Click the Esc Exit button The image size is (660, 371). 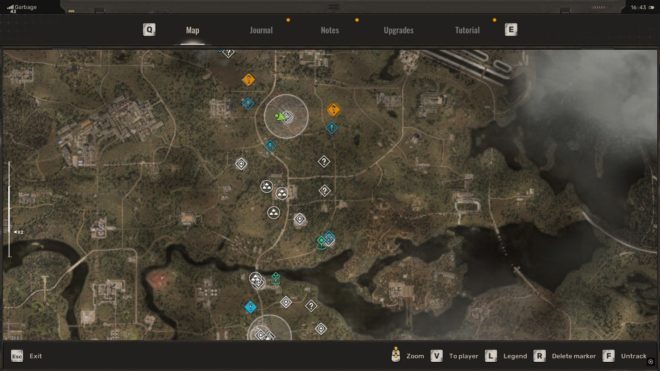pos(27,356)
